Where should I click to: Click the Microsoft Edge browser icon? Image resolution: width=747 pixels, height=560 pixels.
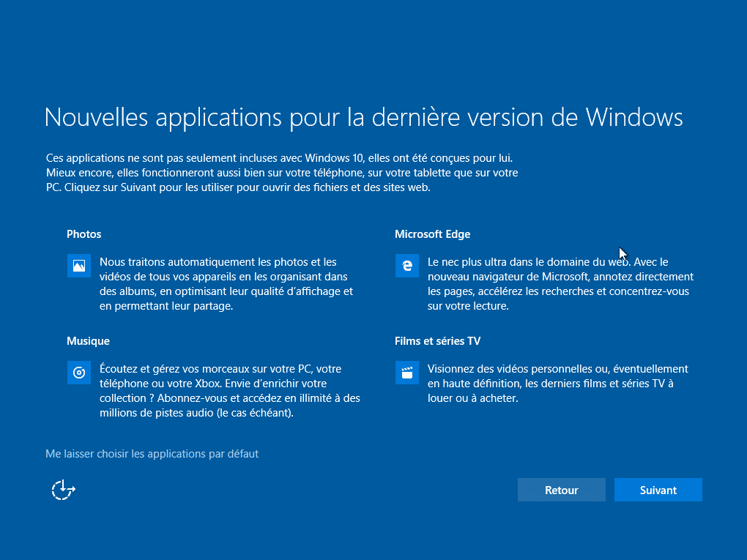click(x=406, y=266)
